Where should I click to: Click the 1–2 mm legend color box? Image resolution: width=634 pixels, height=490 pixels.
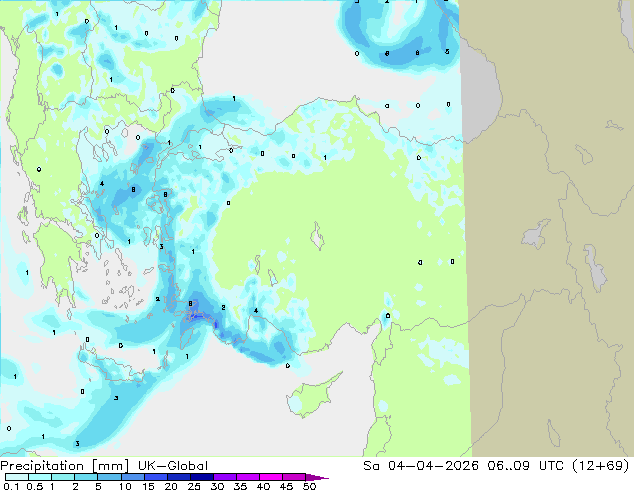click(63, 477)
